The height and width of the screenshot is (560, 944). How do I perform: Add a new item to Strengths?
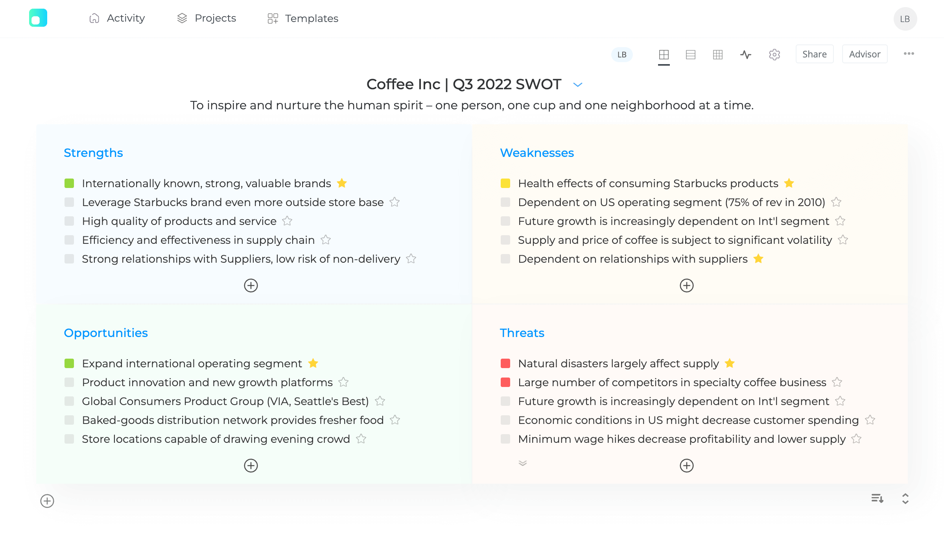click(x=251, y=286)
